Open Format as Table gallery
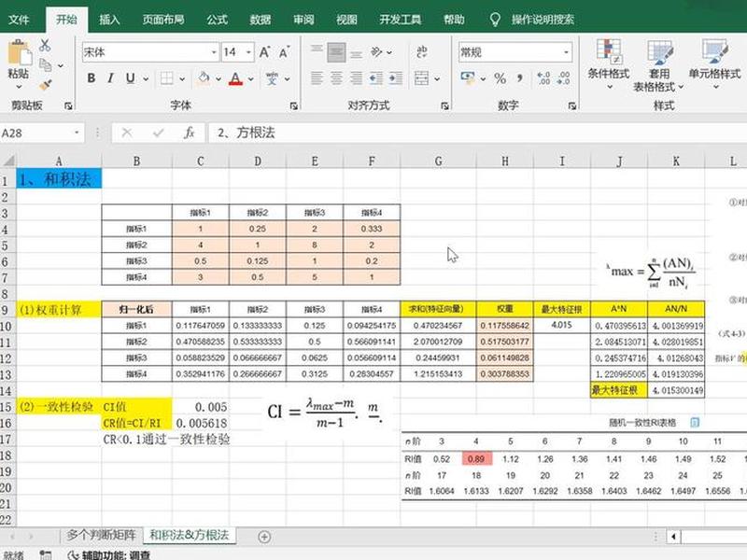This screenshot has height=560, width=747. click(659, 65)
